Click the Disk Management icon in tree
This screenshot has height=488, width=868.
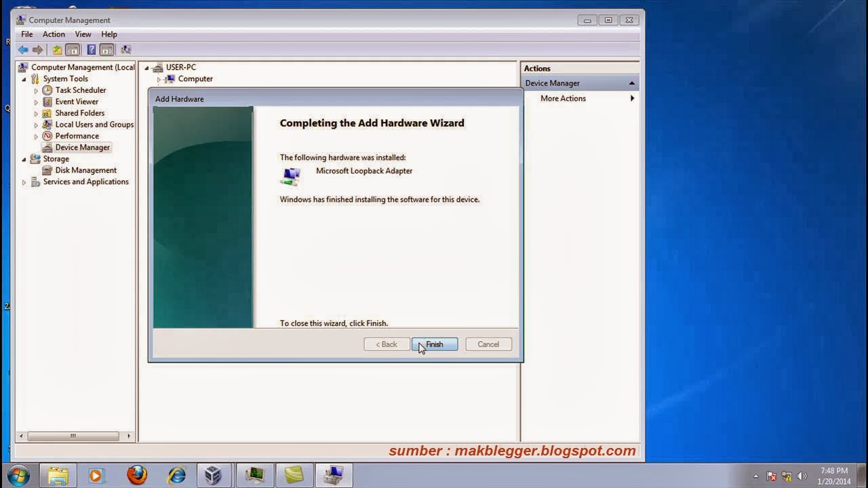tap(47, 170)
